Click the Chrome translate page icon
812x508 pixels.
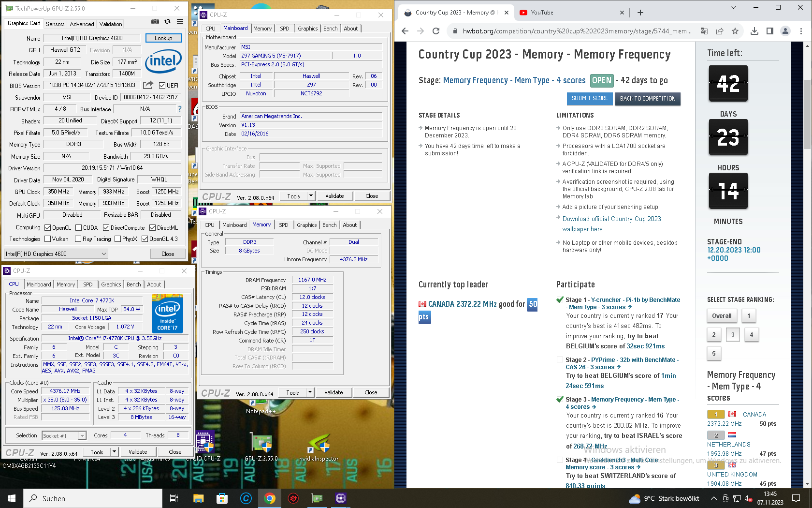click(704, 31)
